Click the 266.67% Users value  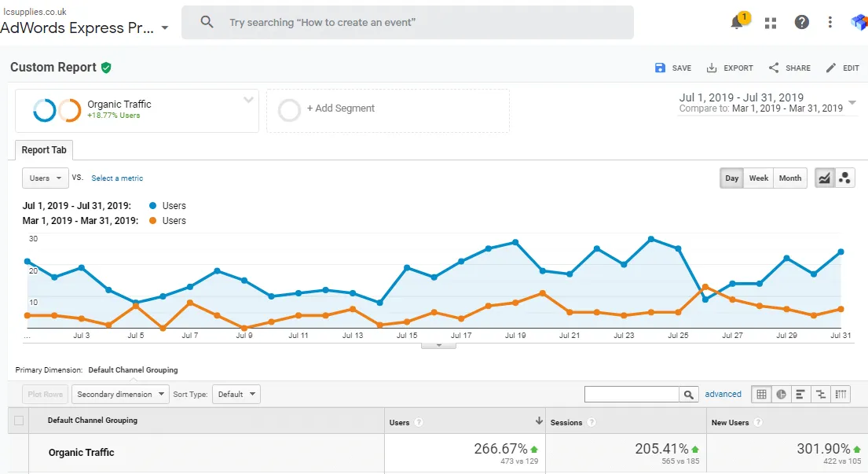click(x=500, y=449)
